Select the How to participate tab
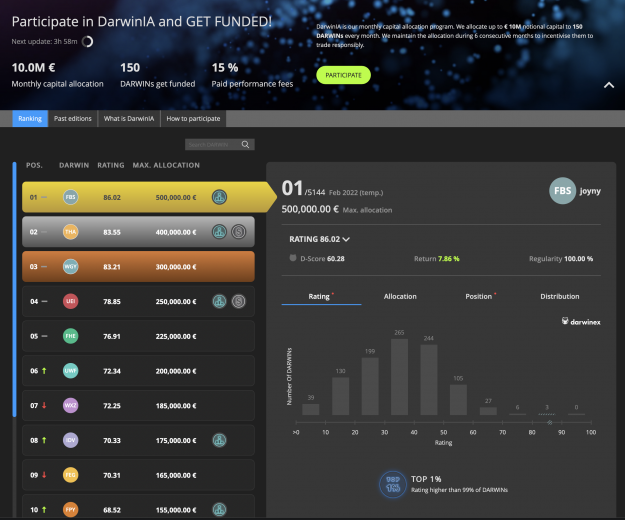625x520 pixels. [193, 118]
